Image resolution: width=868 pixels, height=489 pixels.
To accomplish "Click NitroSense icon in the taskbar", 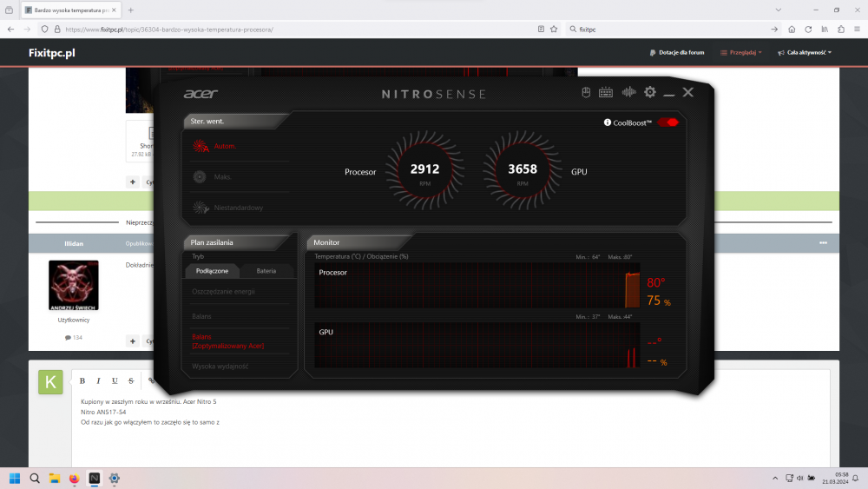I will coord(94,478).
